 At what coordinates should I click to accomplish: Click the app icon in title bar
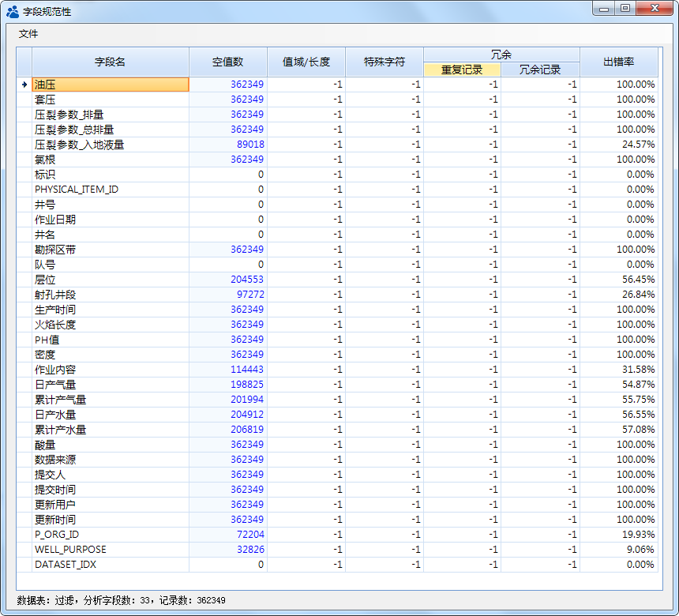[13, 12]
